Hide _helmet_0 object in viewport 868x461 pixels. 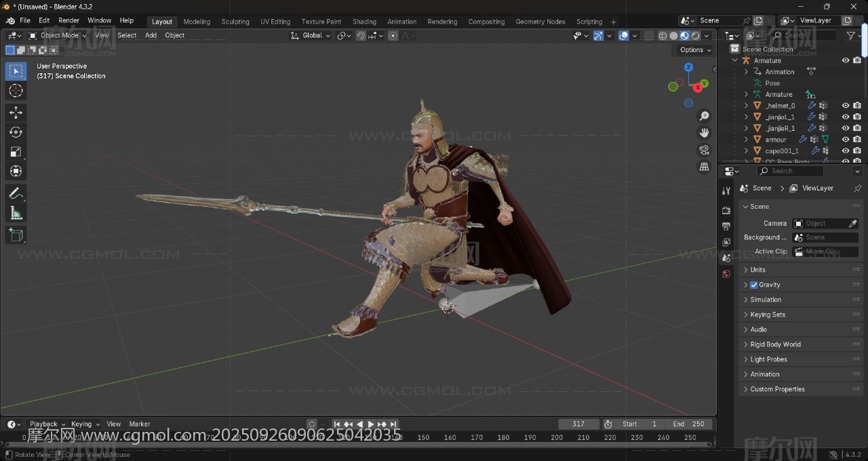[x=846, y=106]
